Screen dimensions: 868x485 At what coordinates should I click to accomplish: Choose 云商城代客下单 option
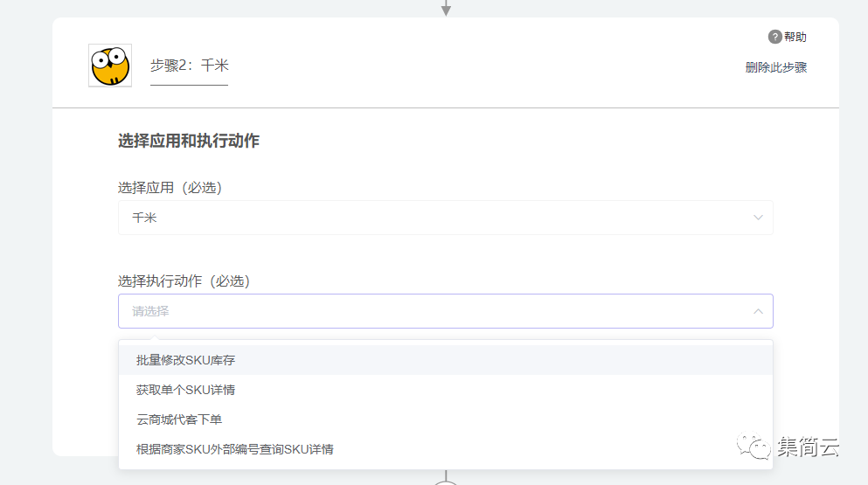446,419
